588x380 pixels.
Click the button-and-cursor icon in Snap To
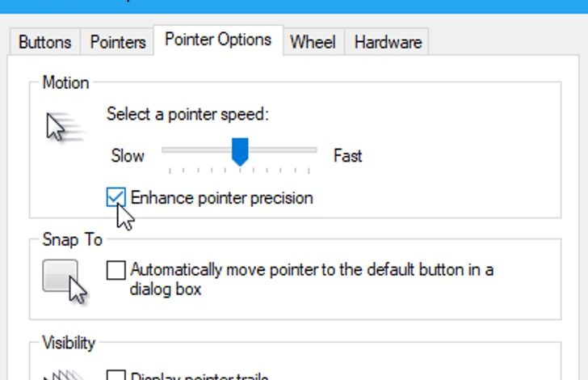65,281
